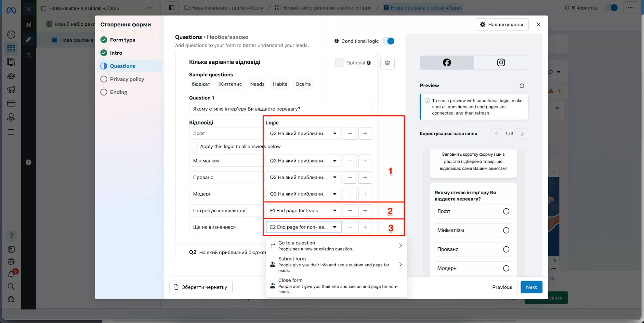Image resolution: width=644 pixels, height=323 pixels.
Task: Open help question mark icon
Action: pyautogui.click(x=11, y=235)
